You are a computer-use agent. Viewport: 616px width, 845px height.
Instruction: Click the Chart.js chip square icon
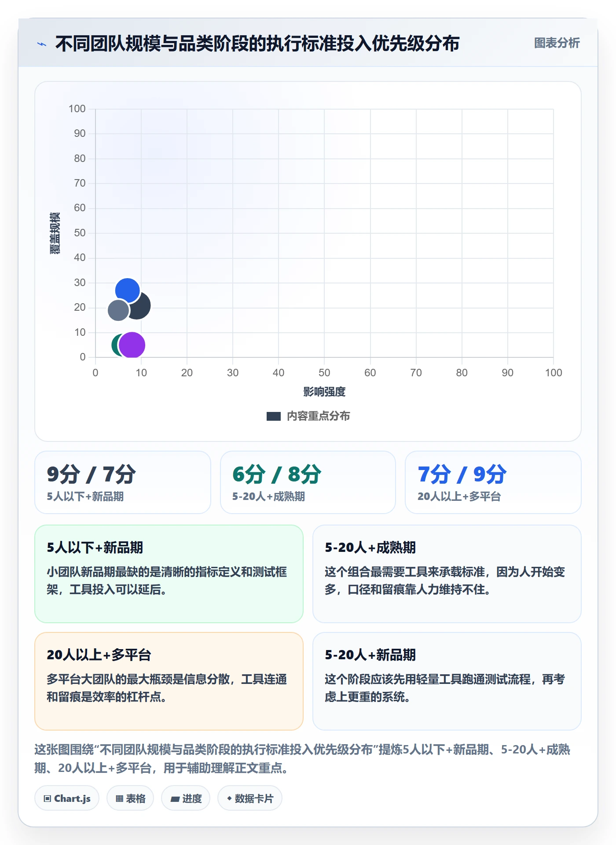tap(48, 799)
